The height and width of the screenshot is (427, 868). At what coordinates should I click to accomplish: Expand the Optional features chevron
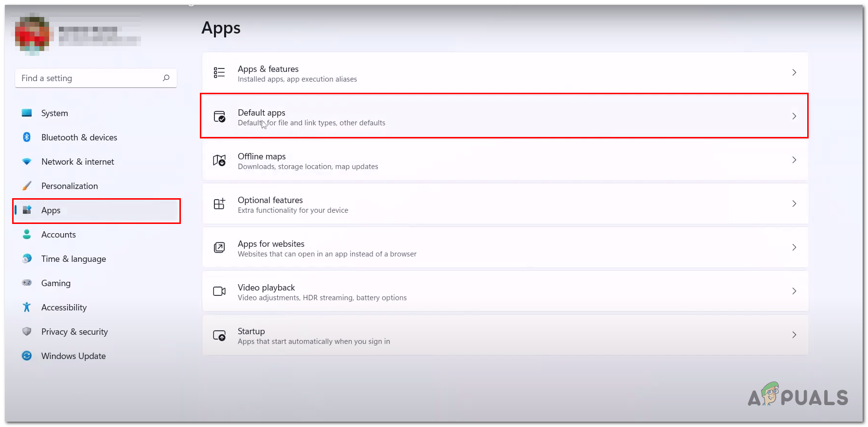click(x=794, y=204)
